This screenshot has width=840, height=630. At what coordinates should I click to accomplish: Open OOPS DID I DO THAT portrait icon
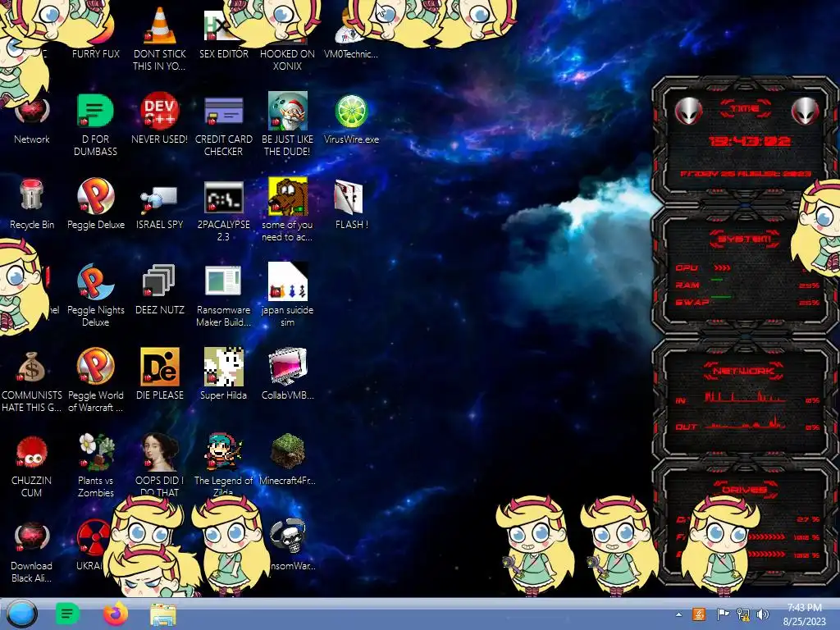(x=160, y=464)
